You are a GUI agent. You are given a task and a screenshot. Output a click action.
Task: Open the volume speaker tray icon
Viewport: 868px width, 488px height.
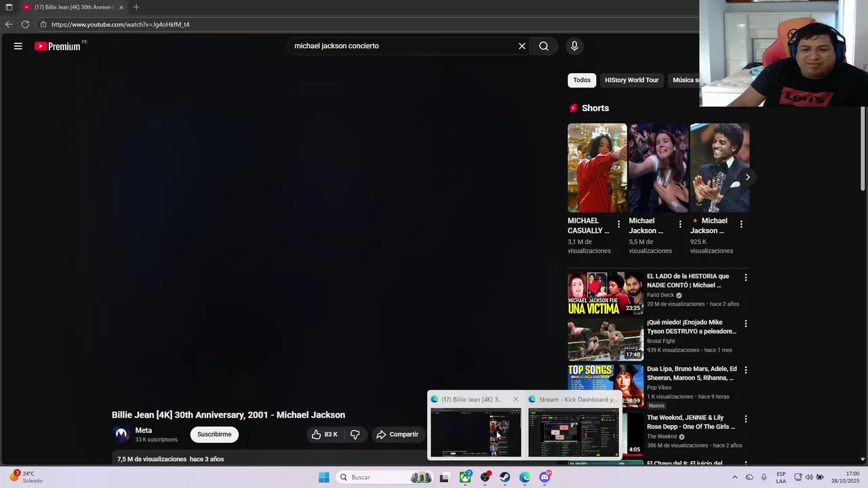809,477
